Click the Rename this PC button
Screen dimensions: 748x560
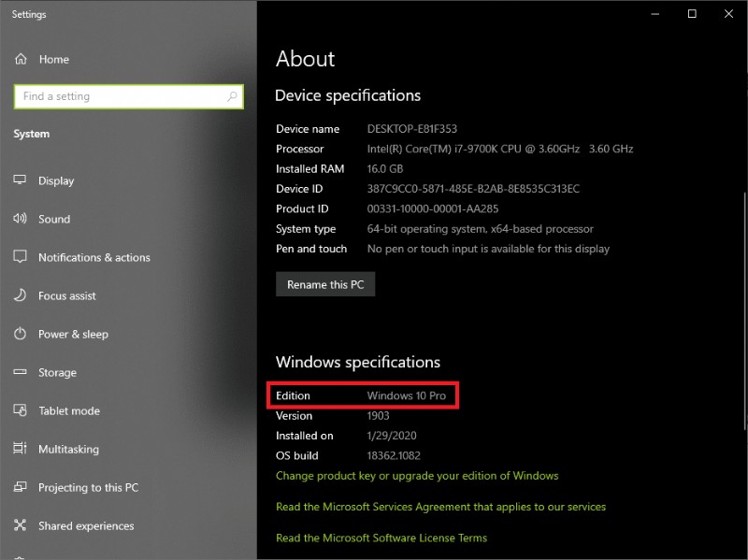pyautogui.click(x=325, y=284)
